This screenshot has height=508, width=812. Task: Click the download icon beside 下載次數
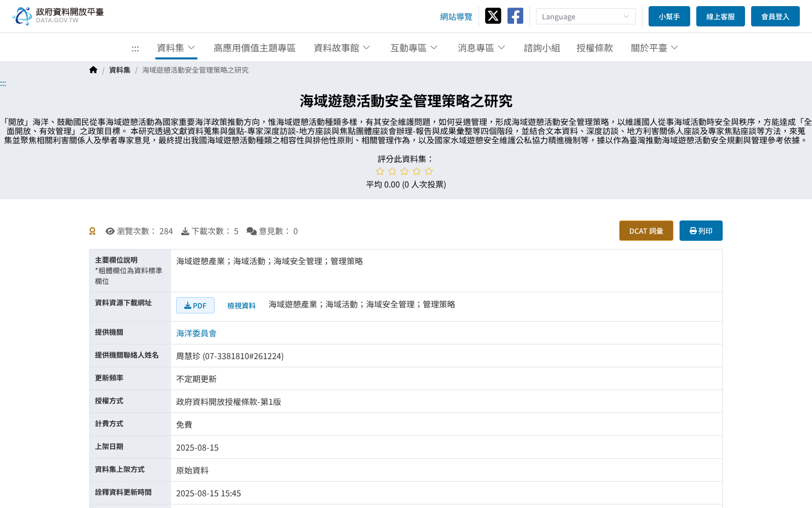[x=185, y=231]
